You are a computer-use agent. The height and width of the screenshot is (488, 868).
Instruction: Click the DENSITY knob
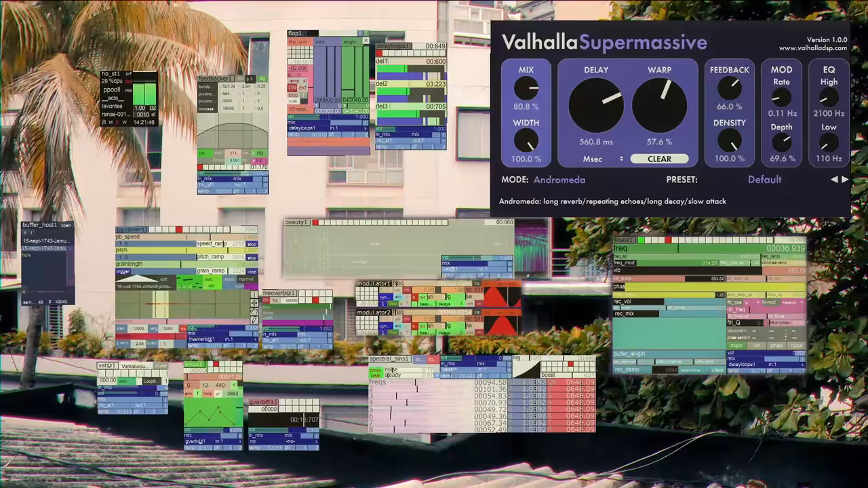[729, 141]
